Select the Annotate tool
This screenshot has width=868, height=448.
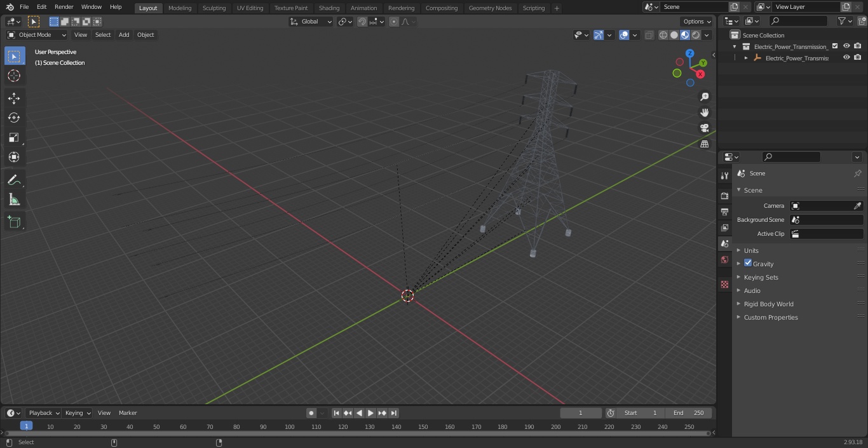point(14,180)
